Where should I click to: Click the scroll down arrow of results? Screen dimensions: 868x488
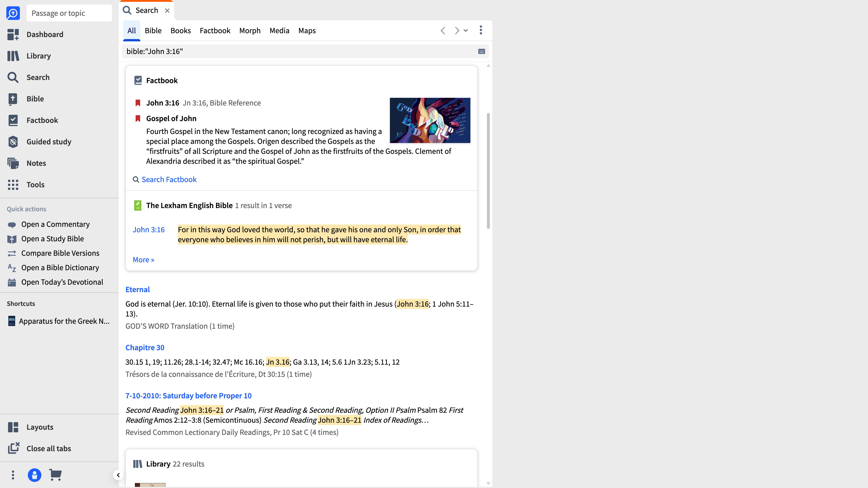[488, 484]
